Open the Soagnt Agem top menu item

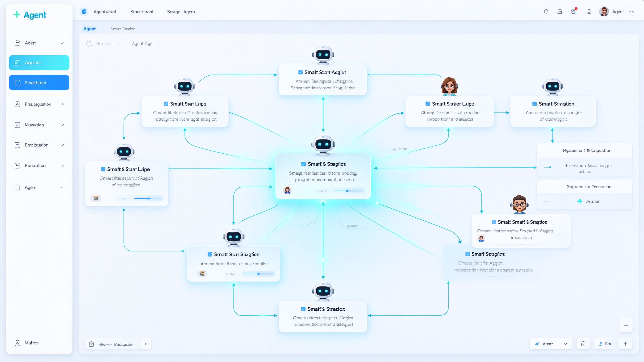pos(181,12)
